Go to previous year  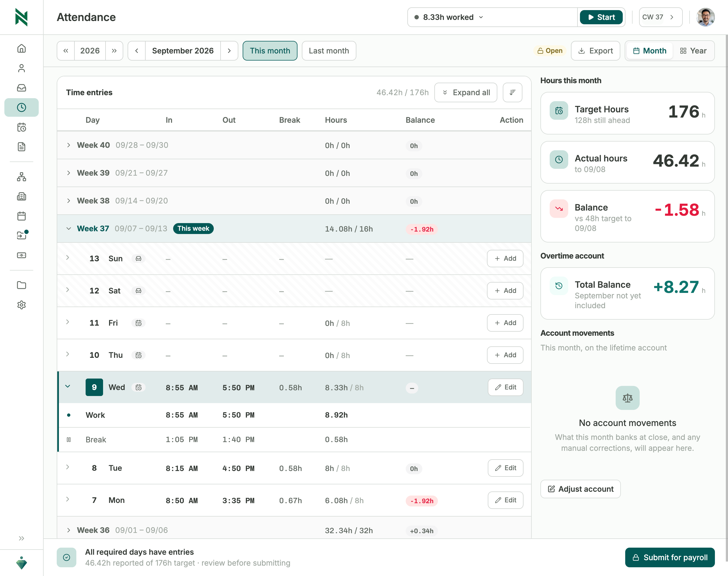66,51
